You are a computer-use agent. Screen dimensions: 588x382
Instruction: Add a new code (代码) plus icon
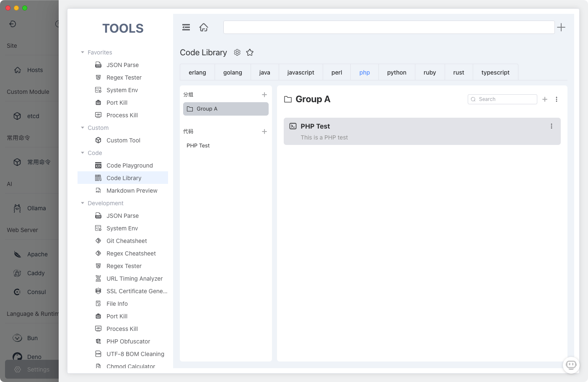click(x=264, y=132)
